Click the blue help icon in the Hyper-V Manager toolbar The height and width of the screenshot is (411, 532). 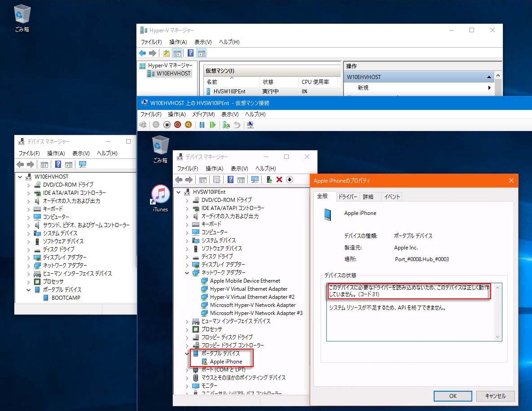click(x=191, y=53)
